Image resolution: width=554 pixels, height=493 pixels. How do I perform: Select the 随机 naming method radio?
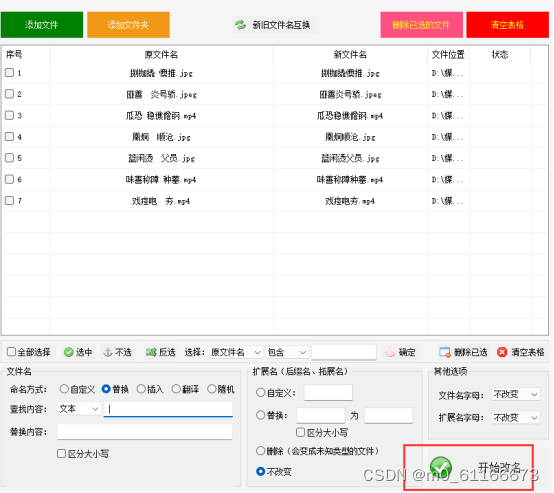click(x=212, y=389)
